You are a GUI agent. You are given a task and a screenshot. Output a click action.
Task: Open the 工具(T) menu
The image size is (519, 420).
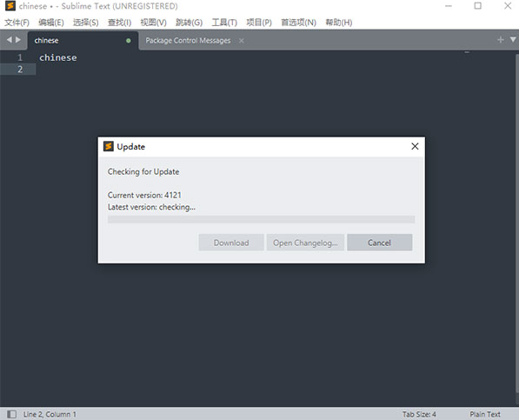[224, 23]
